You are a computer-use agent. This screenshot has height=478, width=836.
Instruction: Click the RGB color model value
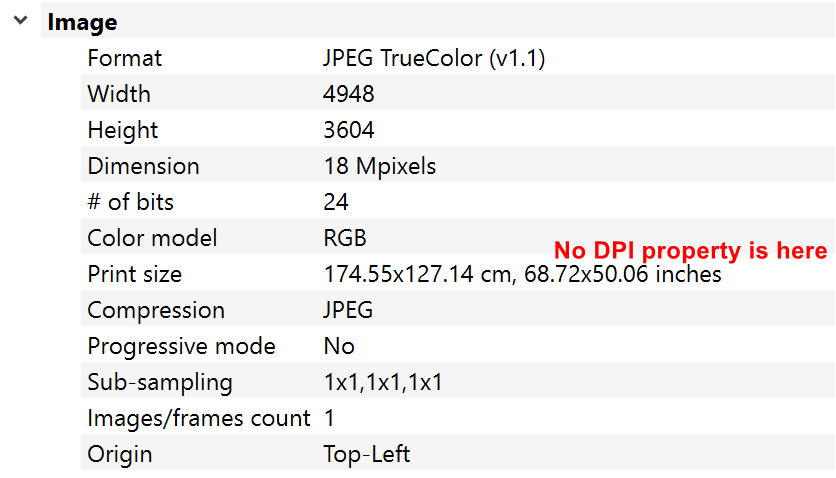pyautogui.click(x=345, y=238)
